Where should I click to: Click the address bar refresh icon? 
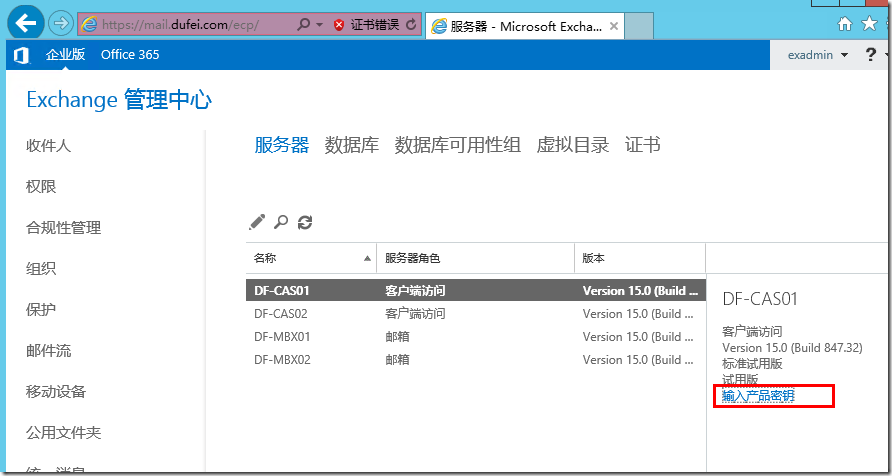(411, 24)
